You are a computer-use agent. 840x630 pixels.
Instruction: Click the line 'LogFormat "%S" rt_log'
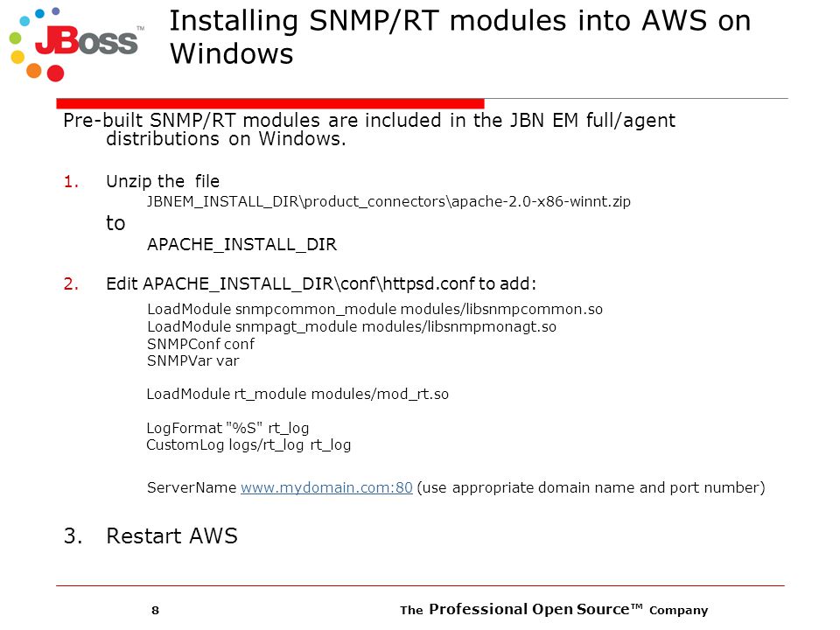[227, 428]
